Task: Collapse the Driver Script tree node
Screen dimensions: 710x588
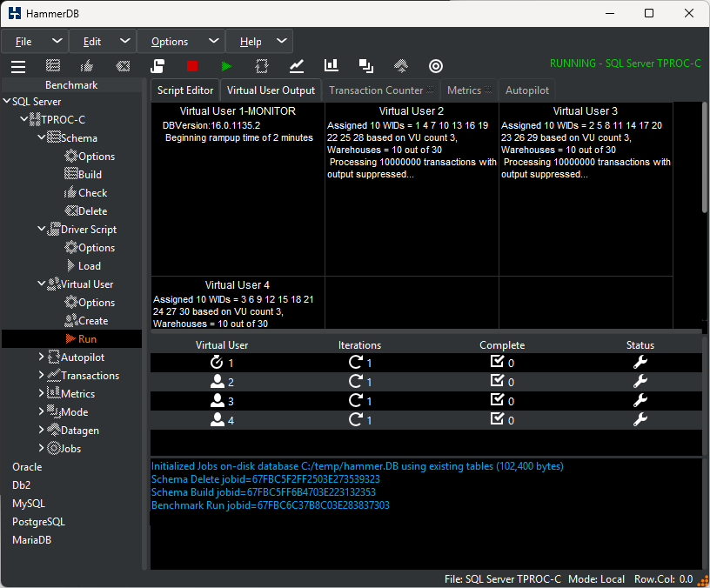Action: [x=41, y=229]
